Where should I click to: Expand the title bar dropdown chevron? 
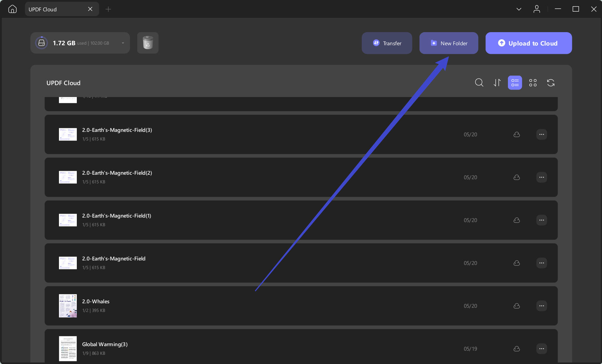(x=519, y=9)
